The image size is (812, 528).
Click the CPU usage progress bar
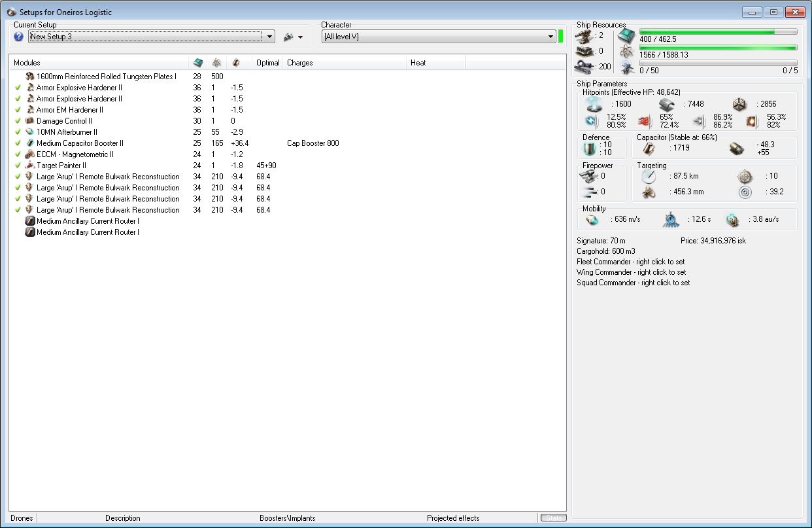click(x=718, y=31)
